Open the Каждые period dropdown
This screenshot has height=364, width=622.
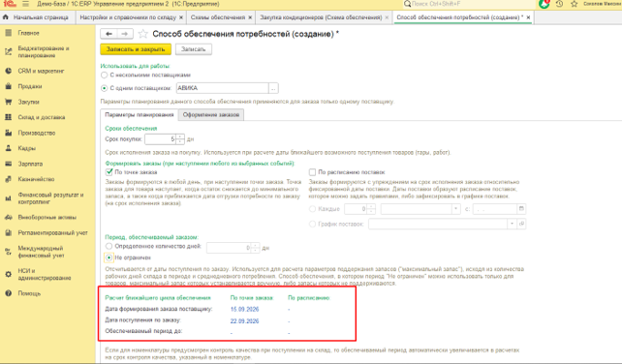click(x=455, y=209)
